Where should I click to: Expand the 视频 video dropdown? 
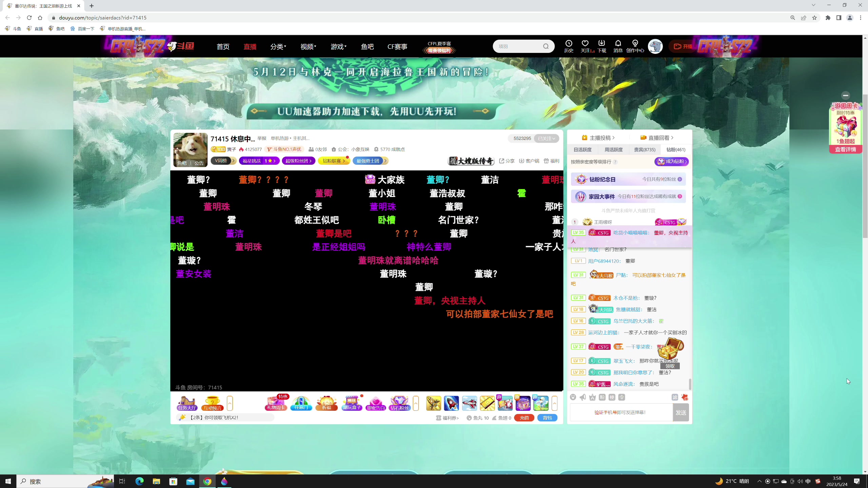[x=308, y=46]
